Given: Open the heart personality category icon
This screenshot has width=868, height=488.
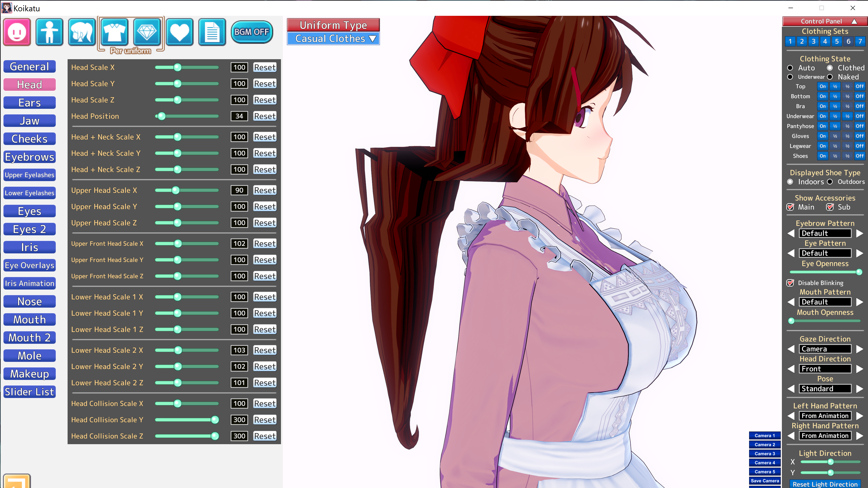Looking at the screenshot, I should [180, 32].
